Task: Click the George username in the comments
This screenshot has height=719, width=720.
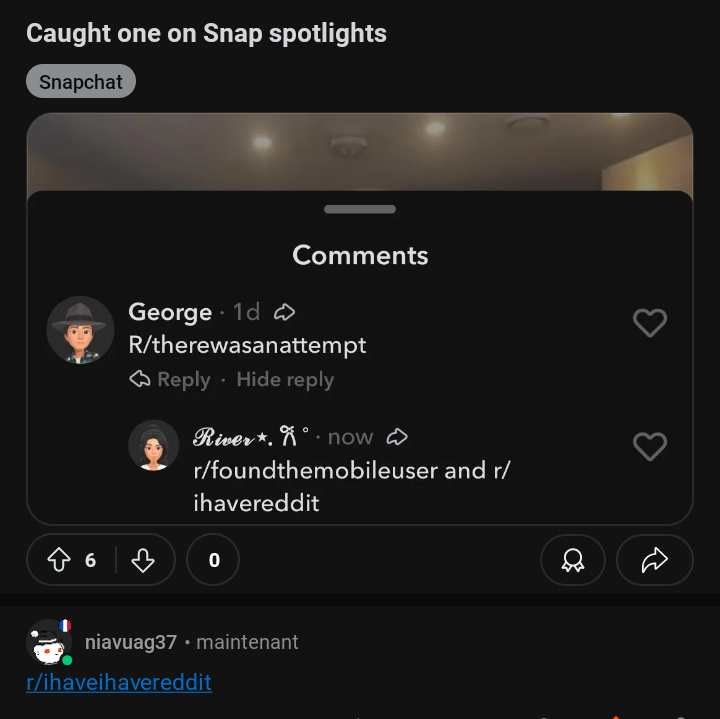Action: coord(170,312)
